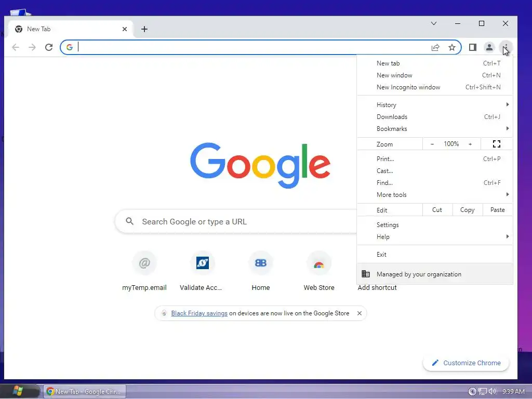Screen dimensions: 532x399
Task: Dismiss the Black Friday promo banner
Action: click(x=360, y=313)
